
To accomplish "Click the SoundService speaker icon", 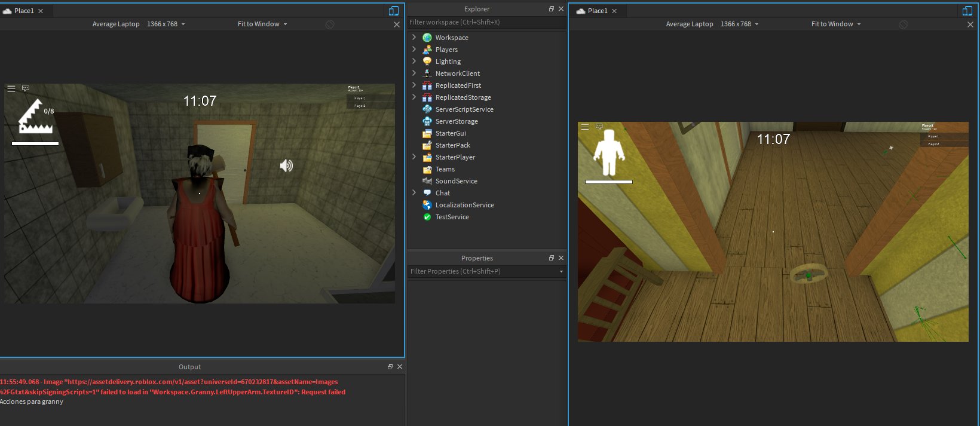I will pyautogui.click(x=427, y=181).
